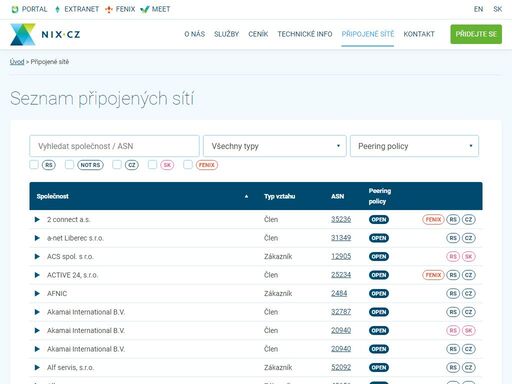Open ASN 2484 link
This screenshot has height=384, width=512.
pos(339,293)
